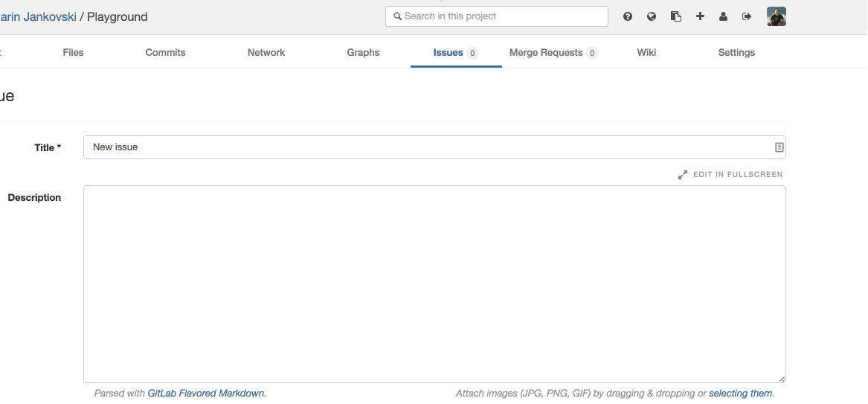Follow the GitLab Flavored Markdown link
This screenshot has height=404, width=868.
click(205, 393)
